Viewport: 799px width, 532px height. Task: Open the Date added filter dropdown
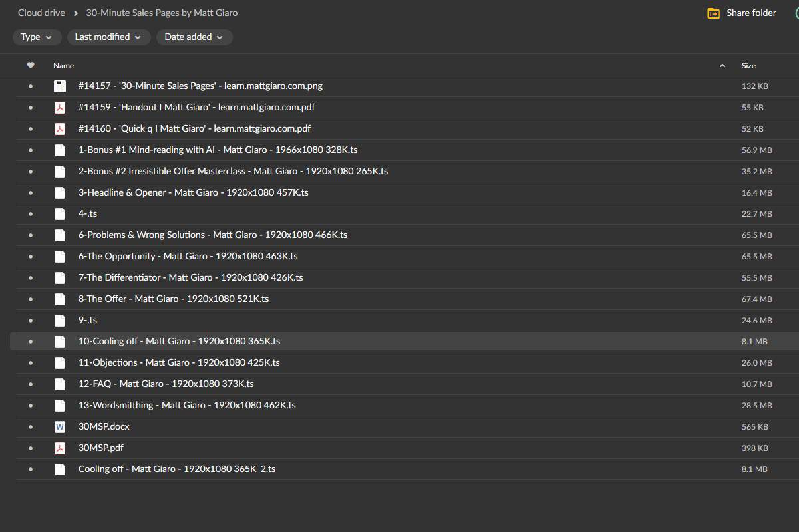(x=194, y=37)
